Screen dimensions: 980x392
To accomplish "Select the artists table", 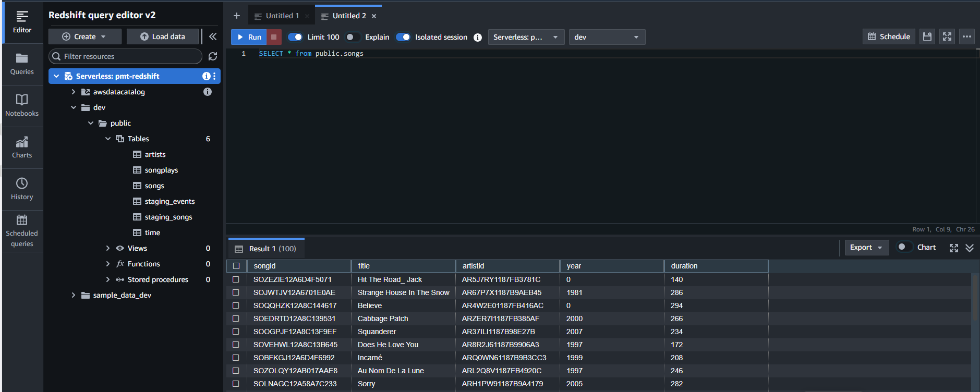I will point(155,154).
